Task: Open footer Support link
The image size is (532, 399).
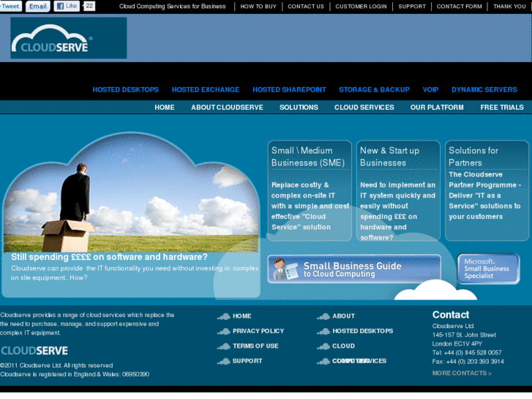Action: point(247,361)
